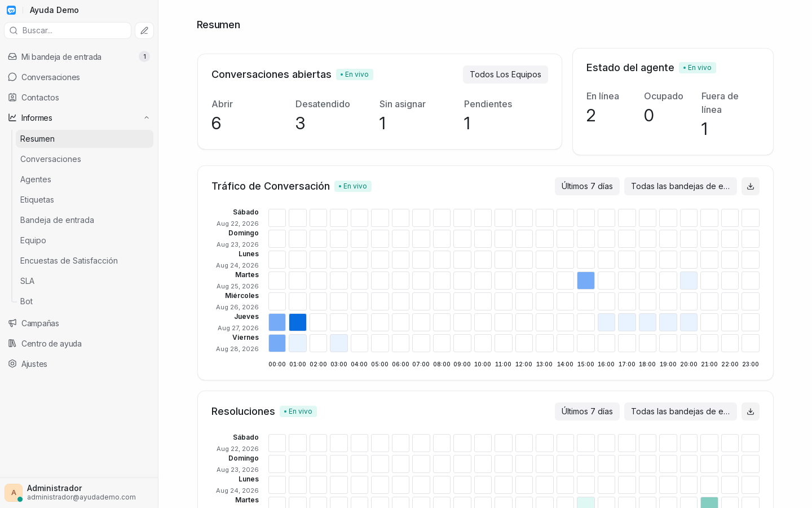Open the Conversaciones report under Informes
This screenshot has height=508, width=812.
pos(85,159)
